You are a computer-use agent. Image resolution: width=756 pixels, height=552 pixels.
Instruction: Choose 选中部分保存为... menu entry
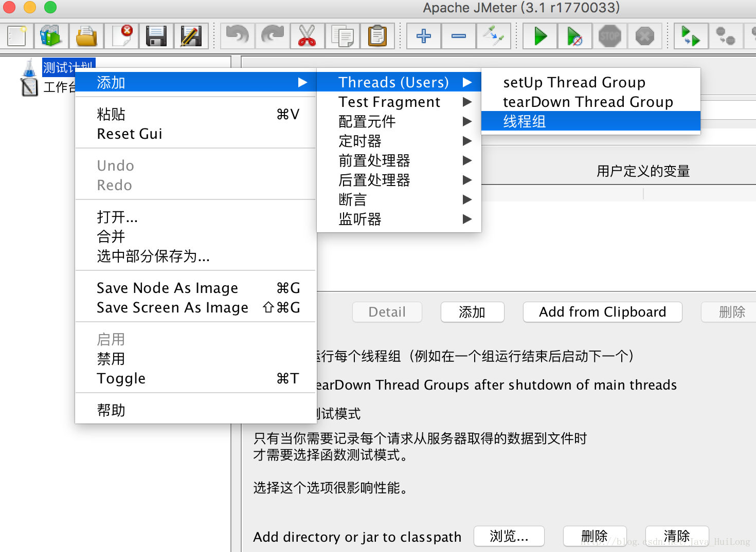[x=195, y=256]
